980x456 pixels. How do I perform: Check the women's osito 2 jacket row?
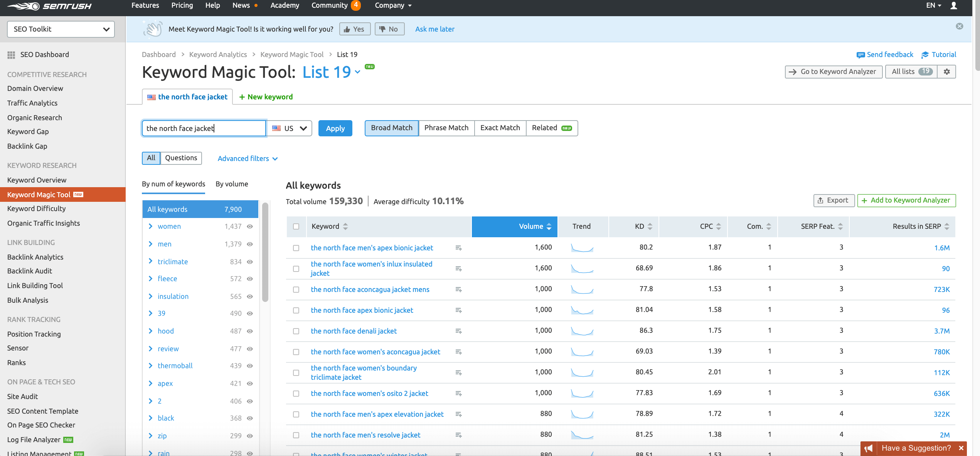pos(296,394)
